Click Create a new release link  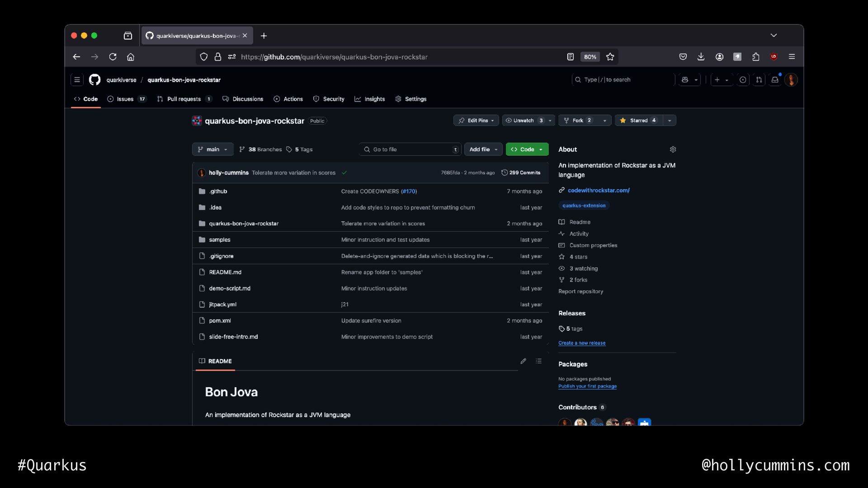[x=581, y=343]
